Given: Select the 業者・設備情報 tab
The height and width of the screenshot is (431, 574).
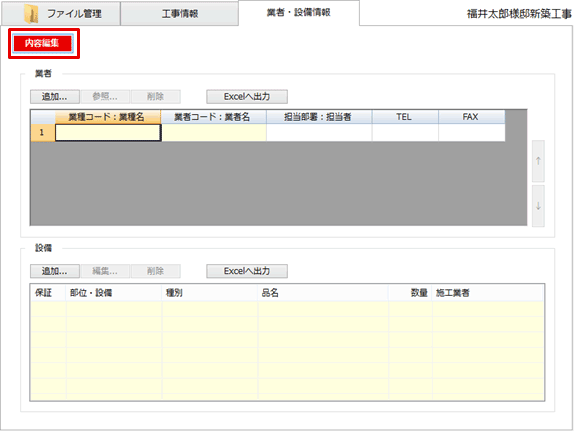Looking at the screenshot, I should tap(299, 13).
